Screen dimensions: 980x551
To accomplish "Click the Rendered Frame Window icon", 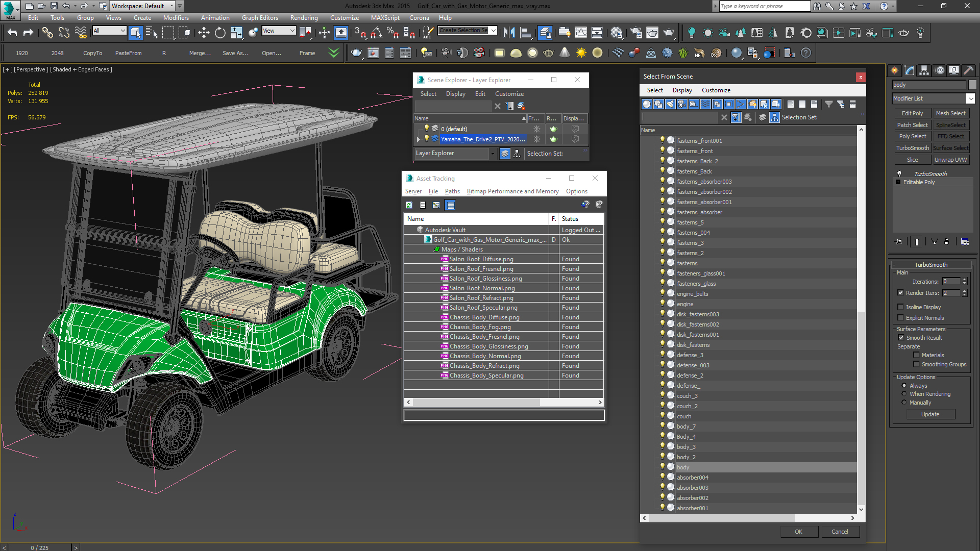I will pyautogui.click(x=652, y=33).
